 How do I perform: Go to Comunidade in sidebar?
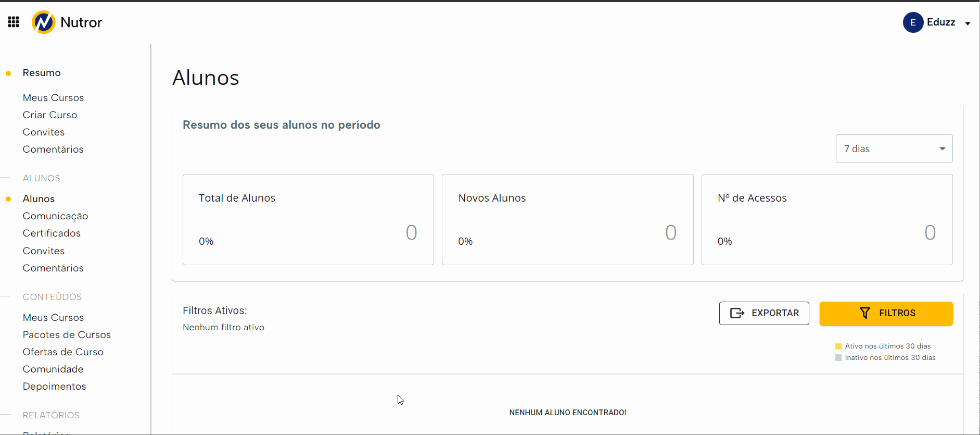coord(53,369)
